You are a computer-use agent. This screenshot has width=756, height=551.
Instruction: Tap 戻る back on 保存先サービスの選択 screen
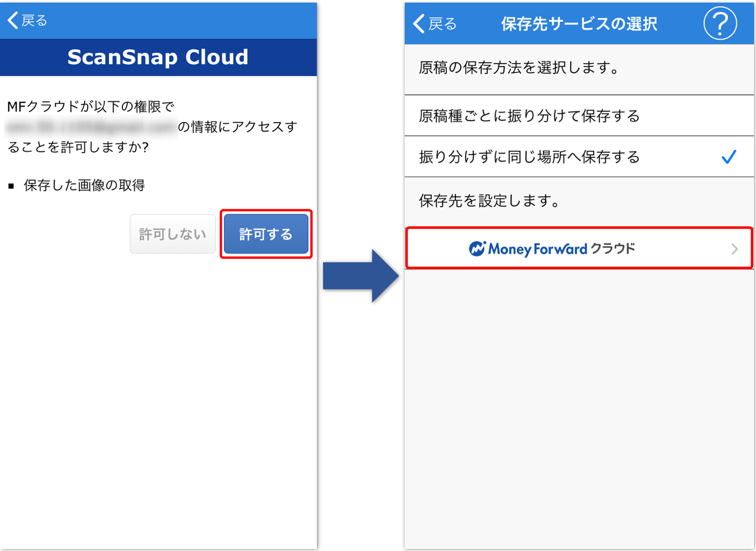tap(435, 24)
